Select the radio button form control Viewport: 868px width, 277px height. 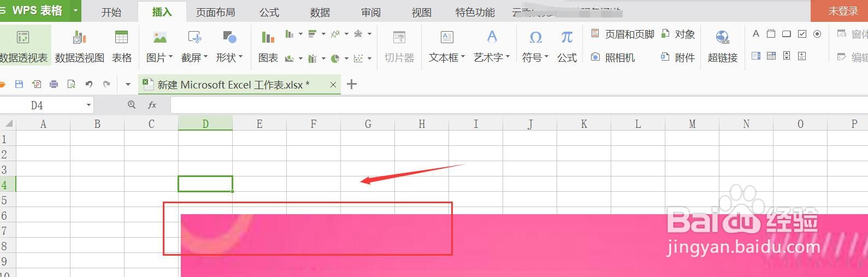click(x=817, y=34)
